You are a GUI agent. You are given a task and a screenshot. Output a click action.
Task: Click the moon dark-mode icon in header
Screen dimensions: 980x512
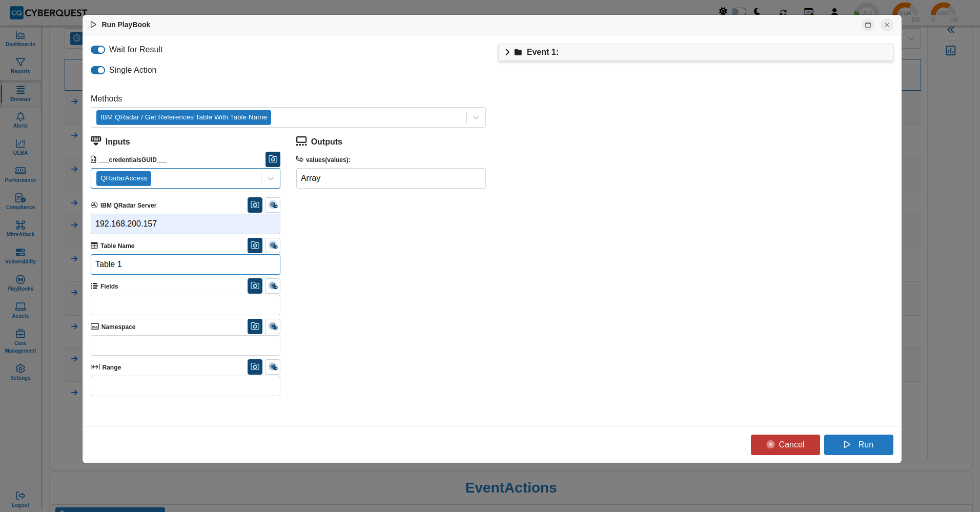point(757,11)
